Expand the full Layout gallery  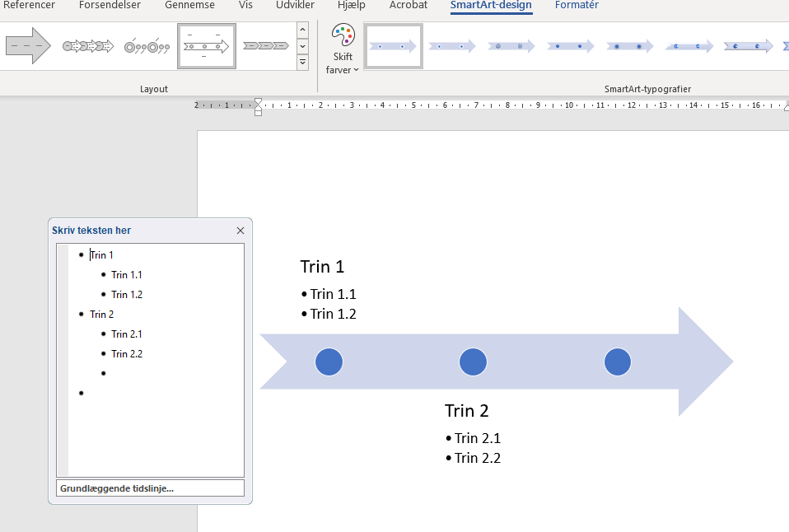(x=302, y=63)
